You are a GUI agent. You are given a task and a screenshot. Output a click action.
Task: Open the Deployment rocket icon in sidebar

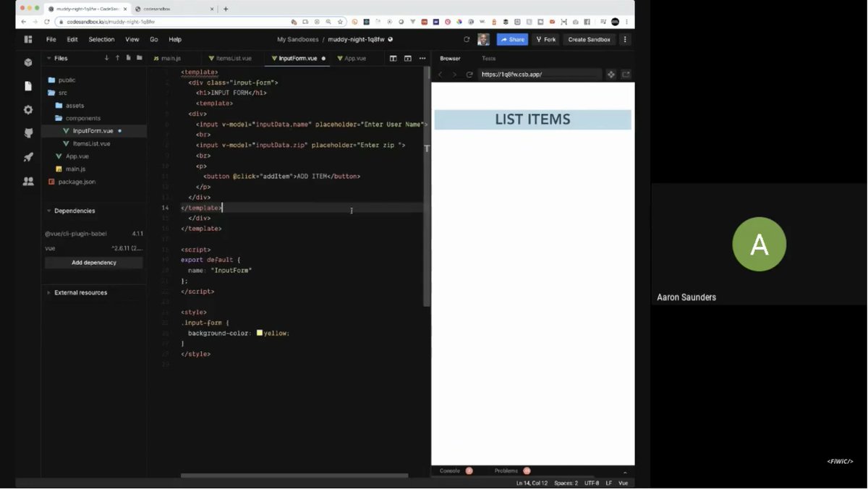point(28,157)
